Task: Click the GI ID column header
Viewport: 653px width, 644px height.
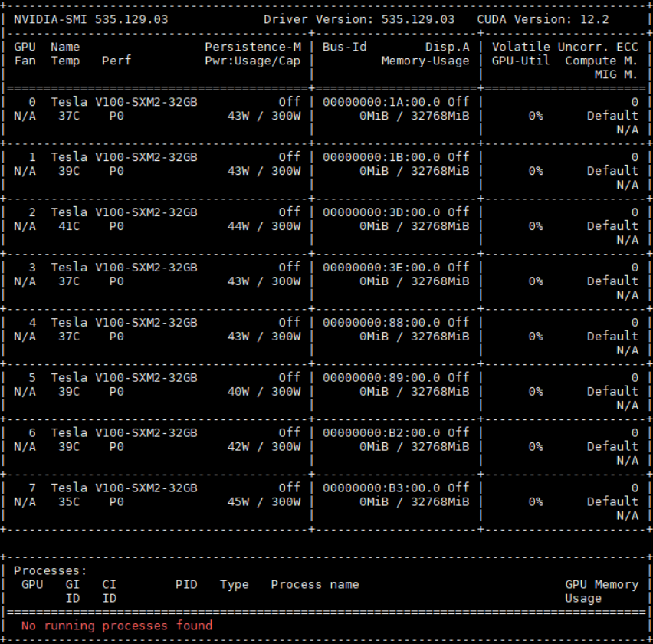Action: (x=73, y=592)
